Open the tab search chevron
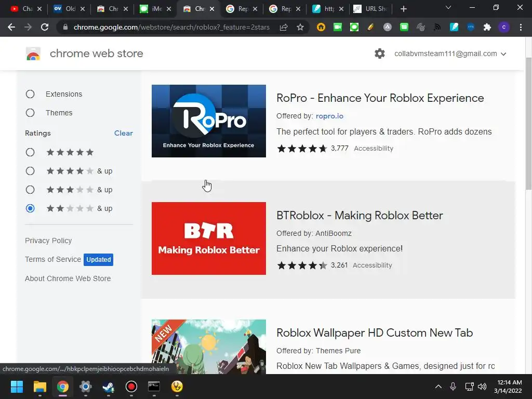Image resolution: width=532 pixels, height=399 pixels. 448,7
